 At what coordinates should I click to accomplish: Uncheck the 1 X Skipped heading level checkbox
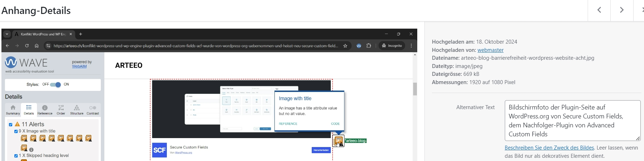click(x=16, y=156)
